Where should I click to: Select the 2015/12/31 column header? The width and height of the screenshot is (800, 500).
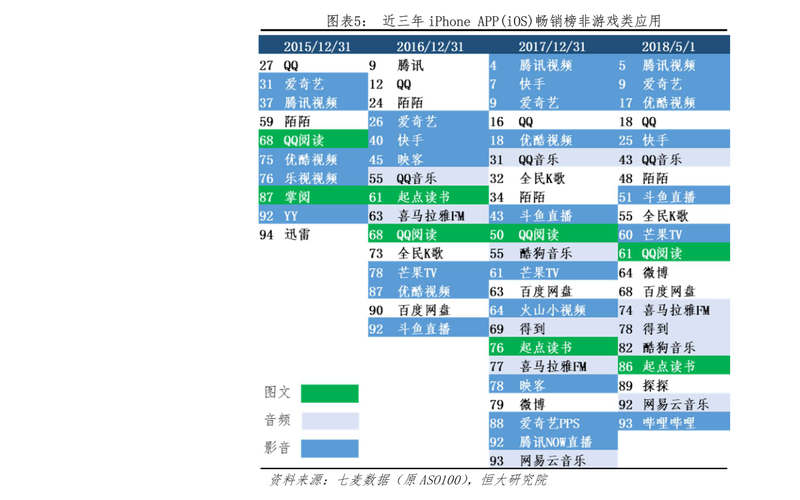click(x=317, y=46)
